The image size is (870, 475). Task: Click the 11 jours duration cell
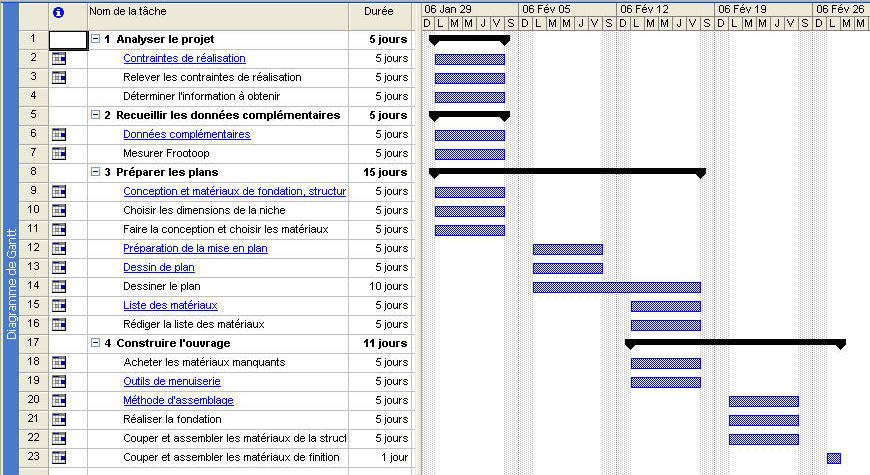click(381, 343)
